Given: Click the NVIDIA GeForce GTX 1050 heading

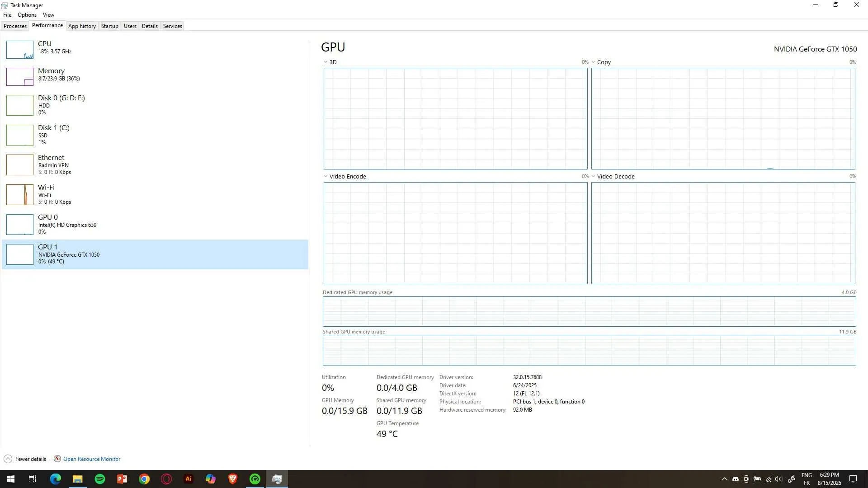Looking at the screenshot, I should pyautogui.click(x=815, y=49).
